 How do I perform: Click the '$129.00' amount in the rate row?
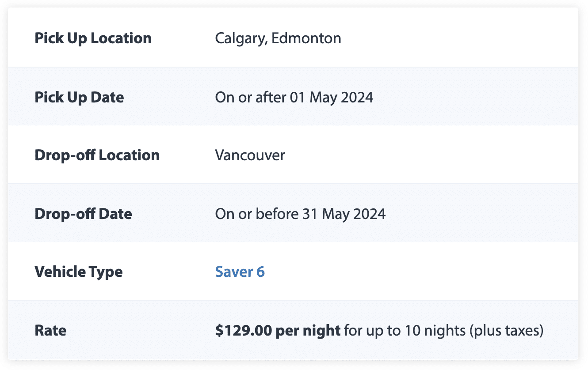pos(242,330)
